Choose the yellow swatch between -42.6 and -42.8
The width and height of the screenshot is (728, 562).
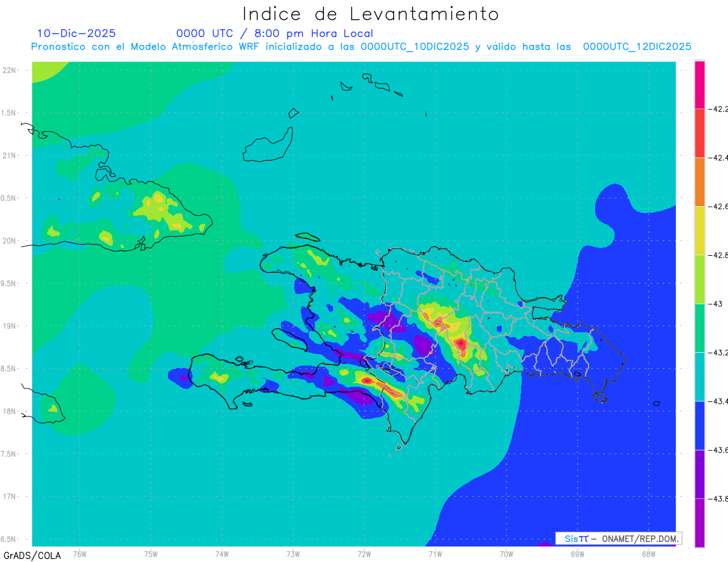(x=699, y=230)
